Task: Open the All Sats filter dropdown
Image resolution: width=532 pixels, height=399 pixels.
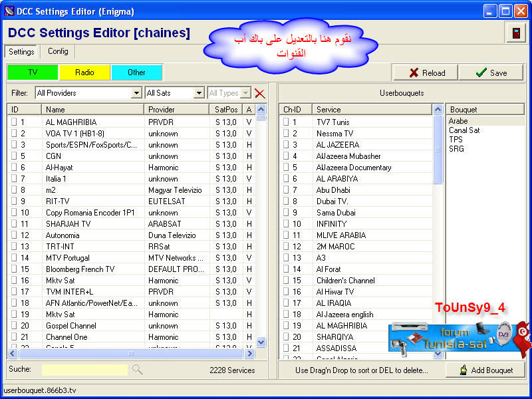Action: [x=199, y=93]
